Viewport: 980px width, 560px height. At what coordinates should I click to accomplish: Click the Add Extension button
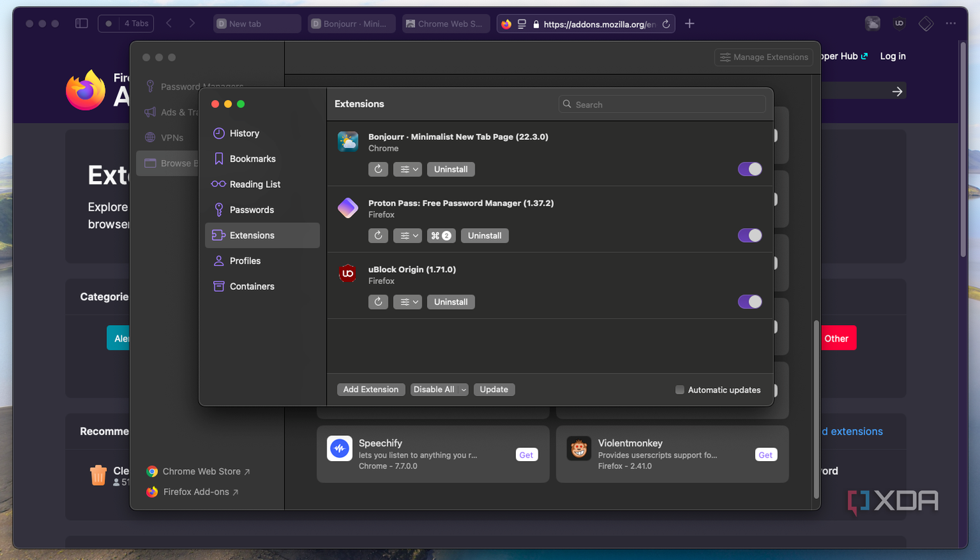coord(370,389)
